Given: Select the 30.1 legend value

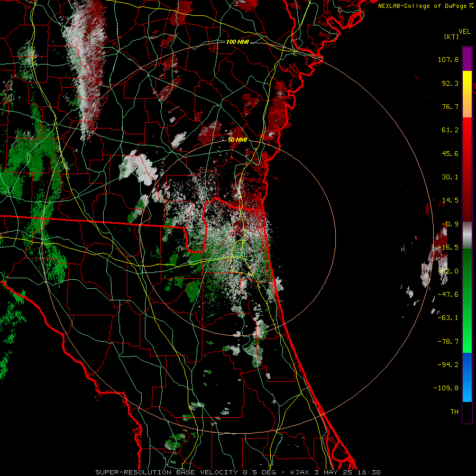Looking at the screenshot, I should pyautogui.click(x=450, y=177).
